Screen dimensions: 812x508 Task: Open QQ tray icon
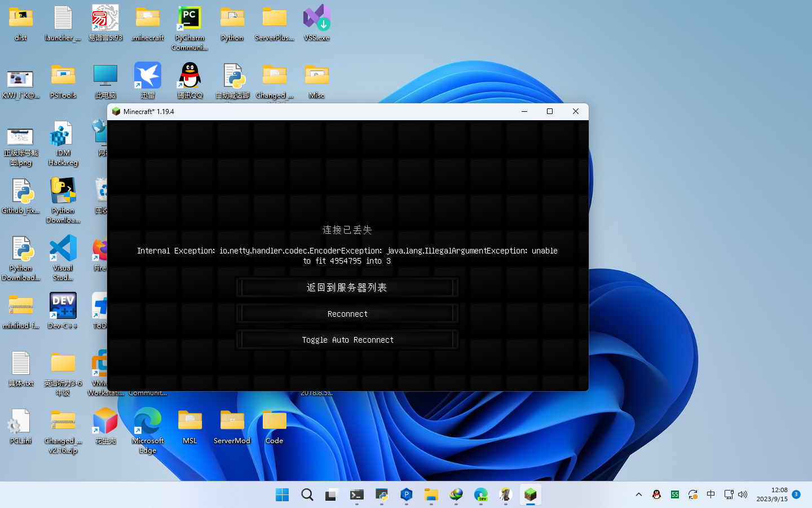656,494
